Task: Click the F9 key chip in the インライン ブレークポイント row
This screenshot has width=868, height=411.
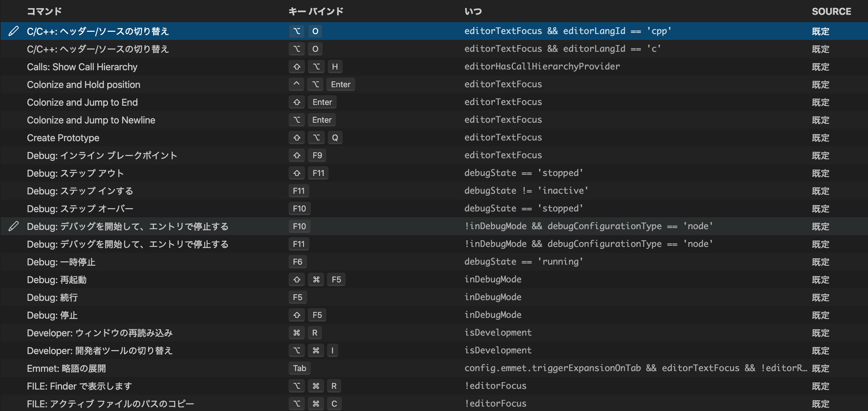Action: click(317, 155)
